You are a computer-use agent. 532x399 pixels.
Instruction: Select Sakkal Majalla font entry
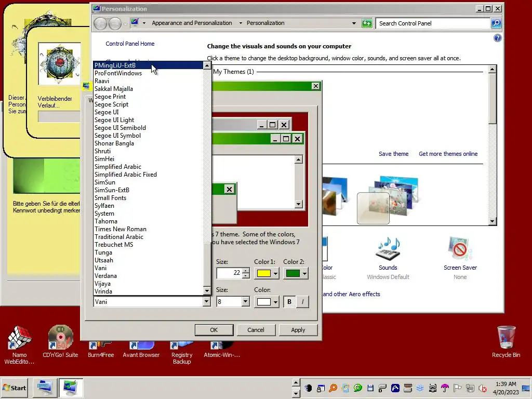point(149,88)
